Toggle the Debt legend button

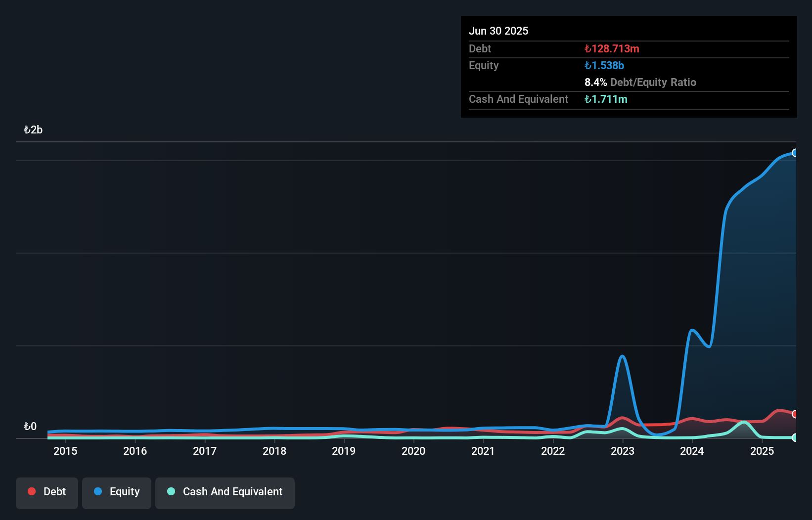coord(47,493)
